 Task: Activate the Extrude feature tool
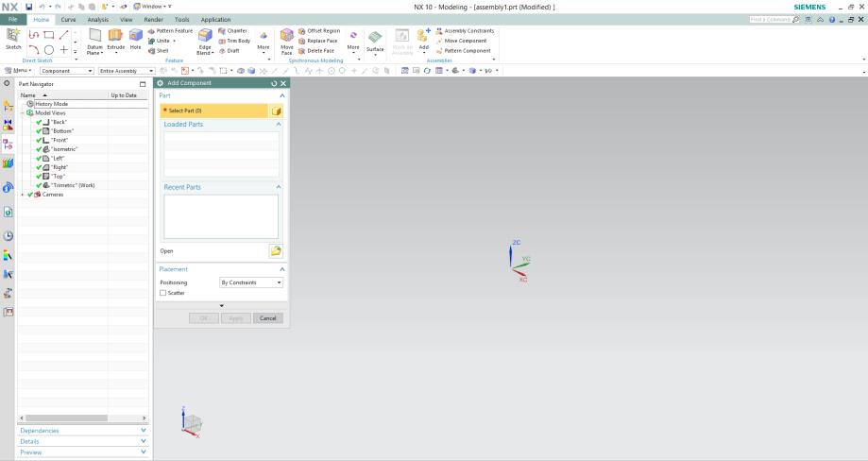[x=115, y=39]
